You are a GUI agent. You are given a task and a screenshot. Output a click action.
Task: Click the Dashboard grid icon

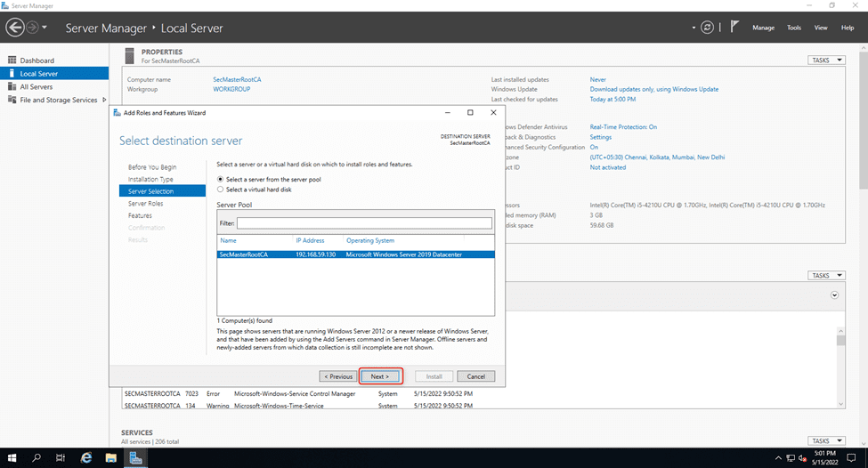12,60
